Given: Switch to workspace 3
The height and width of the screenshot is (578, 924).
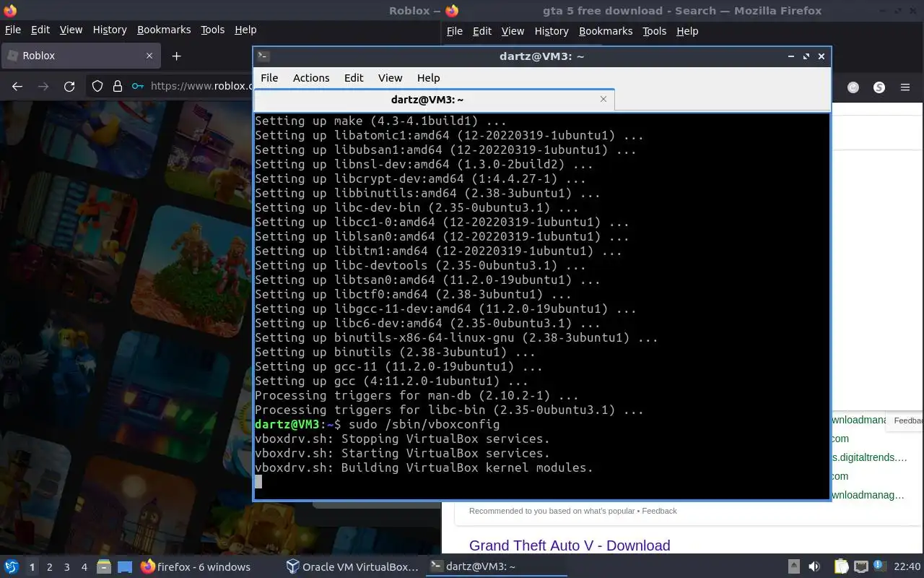Looking at the screenshot, I should coord(66,567).
